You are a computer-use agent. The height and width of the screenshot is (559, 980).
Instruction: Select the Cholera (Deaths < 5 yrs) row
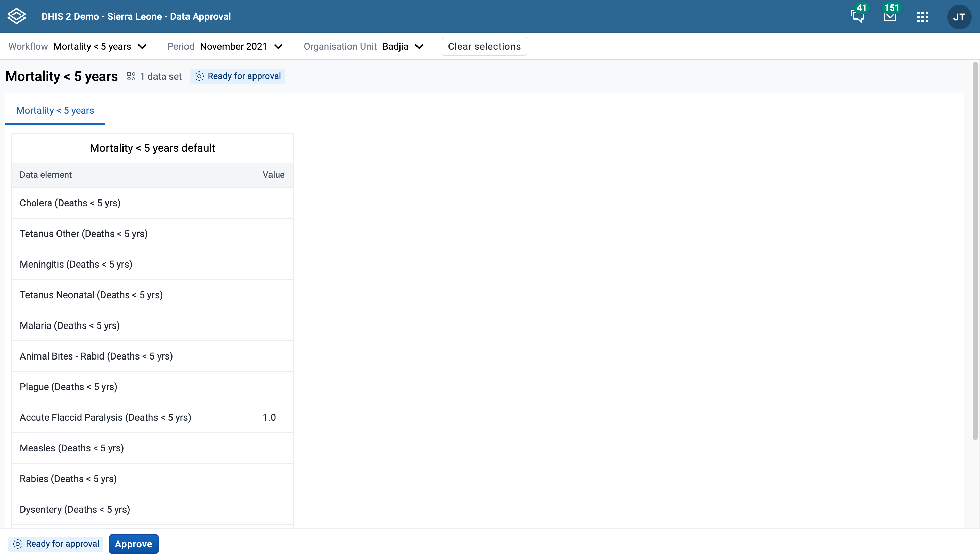coord(152,203)
